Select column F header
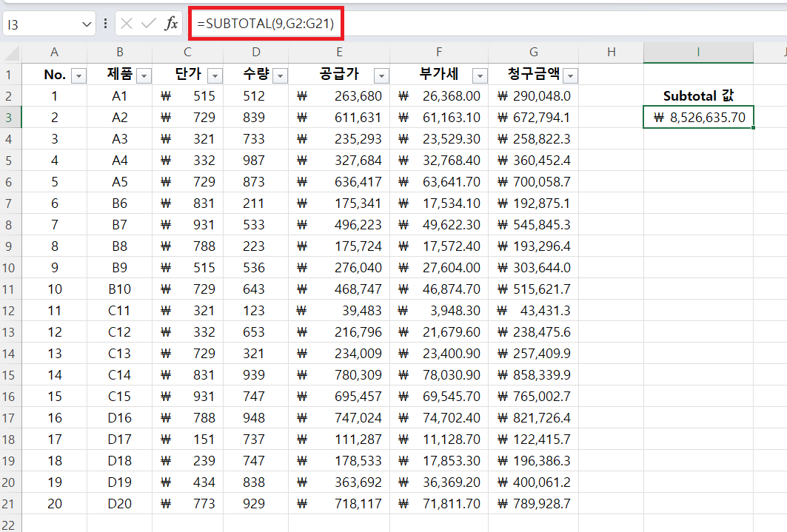This screenshot has height=532, width=787. 439,52
